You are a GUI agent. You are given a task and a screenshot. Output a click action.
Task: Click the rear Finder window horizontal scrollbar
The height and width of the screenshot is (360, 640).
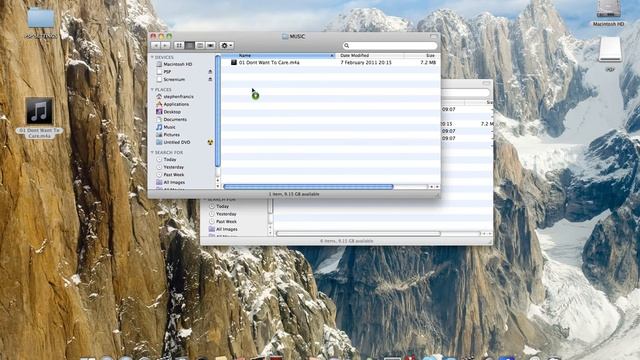pos(358,233)
